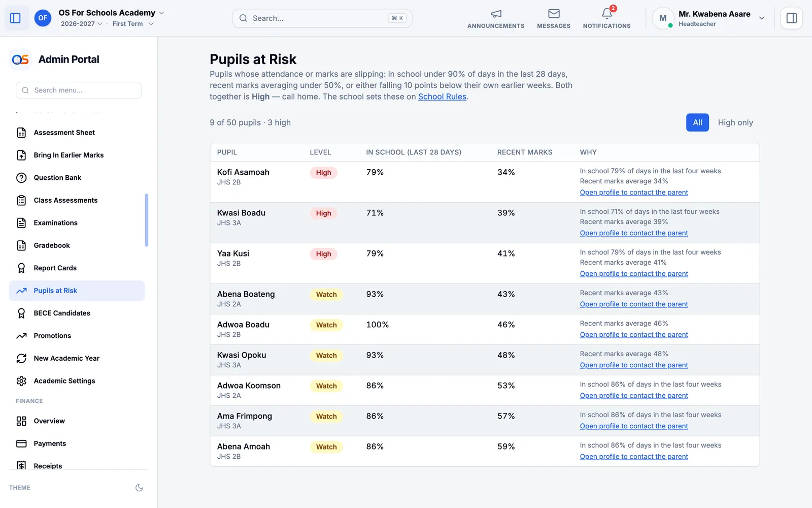The width and height of the screenshot is (812, 508).
Task: Open profile link for Kofi Asamoah
Action: pyautogui.click(x=634, y=193)
